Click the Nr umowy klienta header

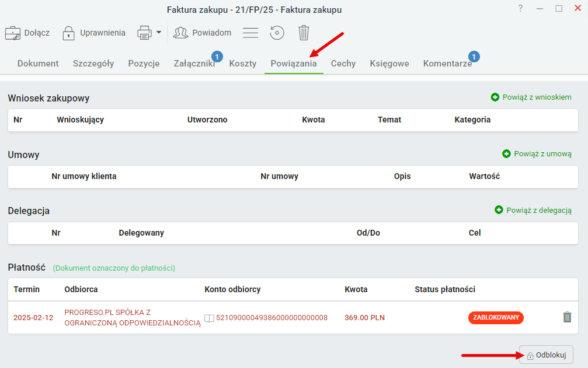[84, 176]
